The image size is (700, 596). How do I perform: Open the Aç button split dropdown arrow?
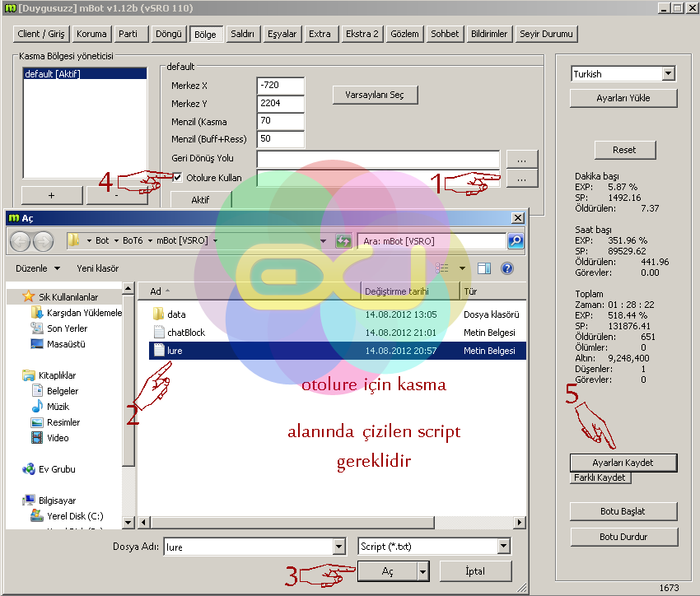click(422, 571)
